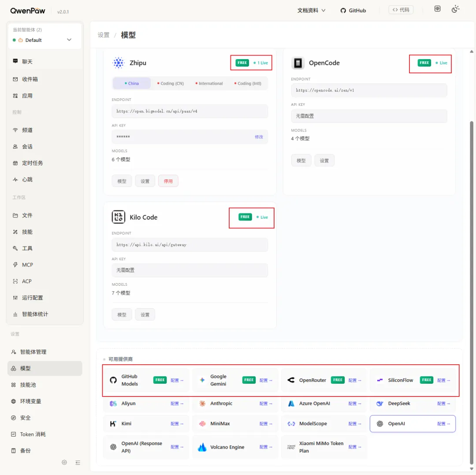Open the Token 消耗 usage icon
The width and height of the screenshot is (476, 475).
tap(13, 434)
